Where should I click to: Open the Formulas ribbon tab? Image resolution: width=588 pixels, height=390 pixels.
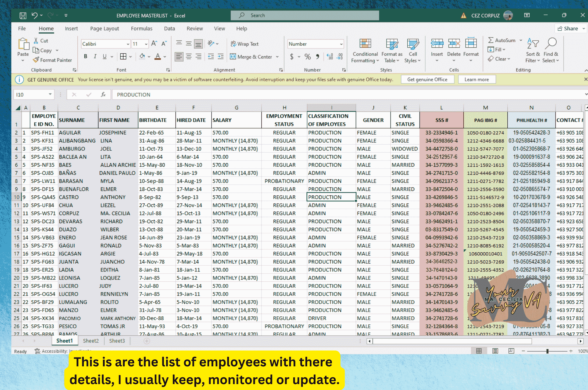pyautogui.click(x=141, y=28)
